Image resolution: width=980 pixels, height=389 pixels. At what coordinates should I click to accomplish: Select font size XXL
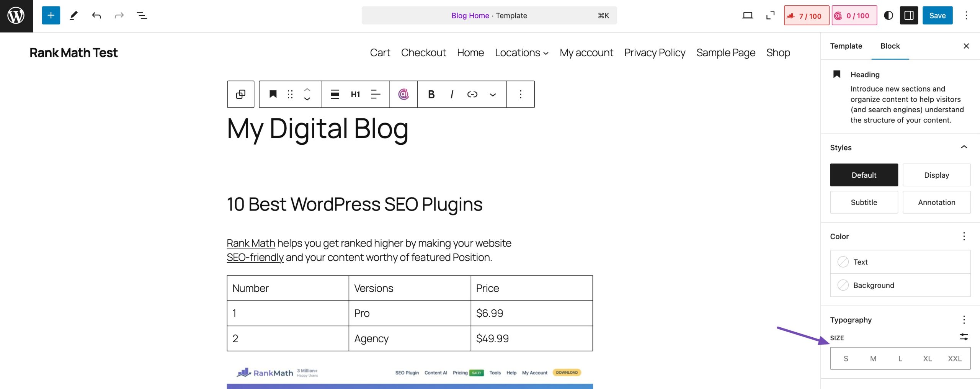(955, 358)
